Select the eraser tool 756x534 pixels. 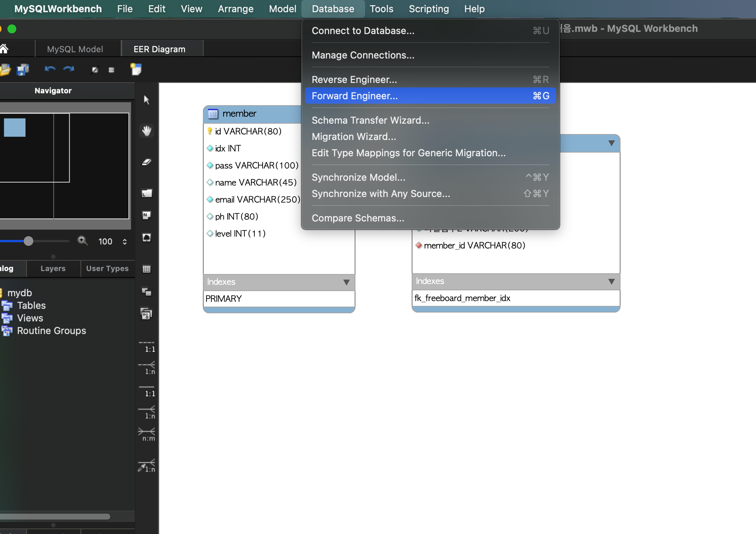point(147,162)
